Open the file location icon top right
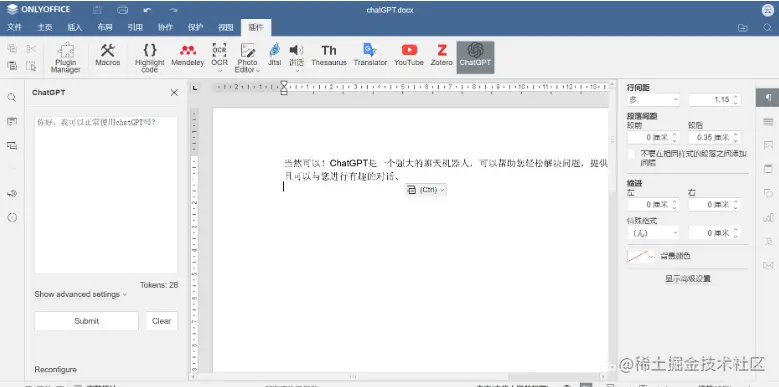Screen dimensions: 779x387 [x=743, y=28]
